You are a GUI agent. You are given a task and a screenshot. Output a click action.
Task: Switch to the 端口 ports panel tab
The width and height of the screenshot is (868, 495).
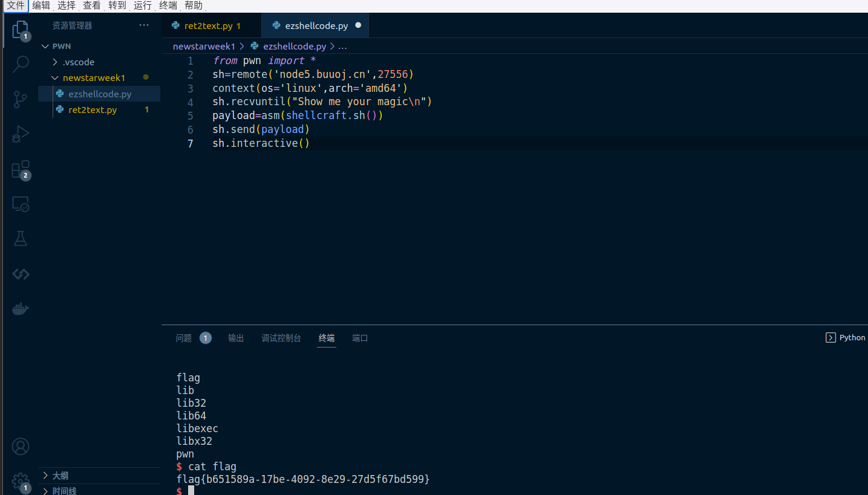point(360,338)
